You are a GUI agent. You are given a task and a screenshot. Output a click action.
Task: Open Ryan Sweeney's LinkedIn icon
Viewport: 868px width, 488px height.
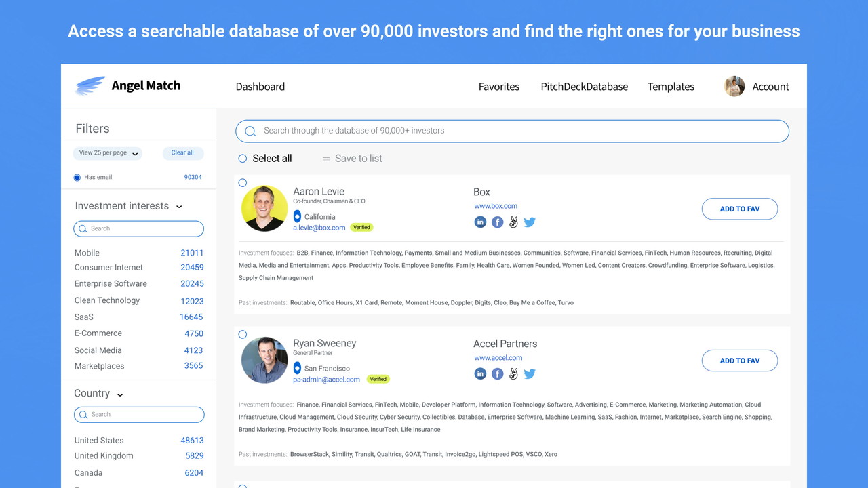480,373
